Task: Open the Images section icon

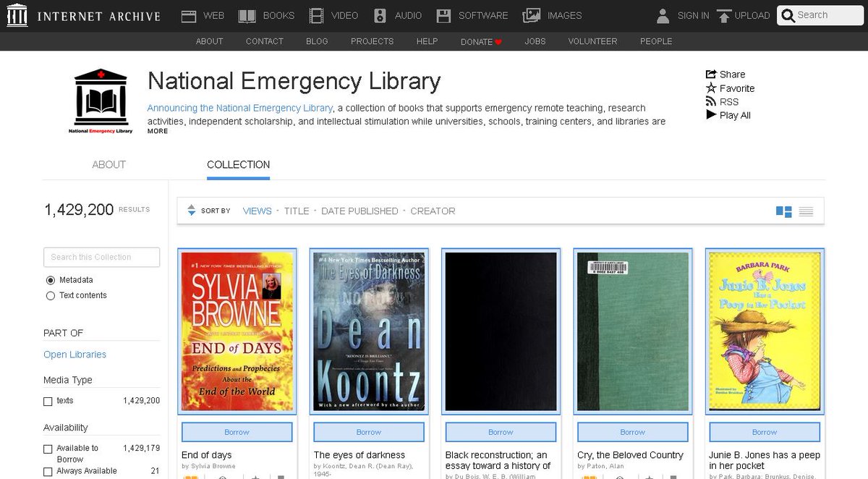Action: click(x=532, y=15)
